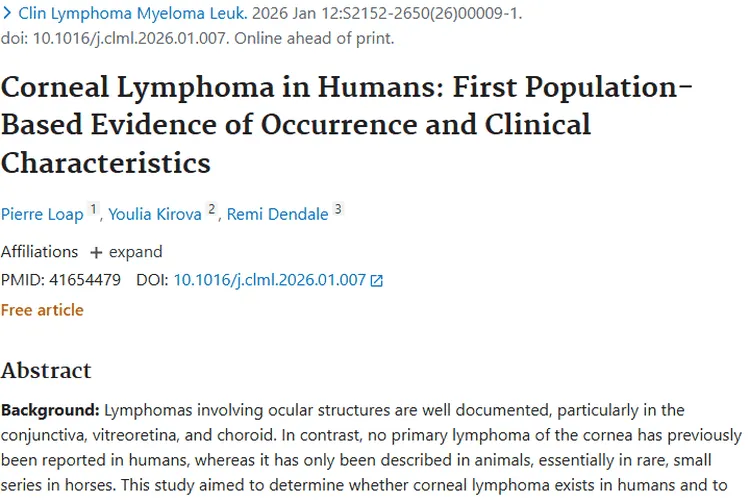750x500 pixels.
Task: Click affiliation superscript 3 after Remi Dendale
Action: coord(338,209)
